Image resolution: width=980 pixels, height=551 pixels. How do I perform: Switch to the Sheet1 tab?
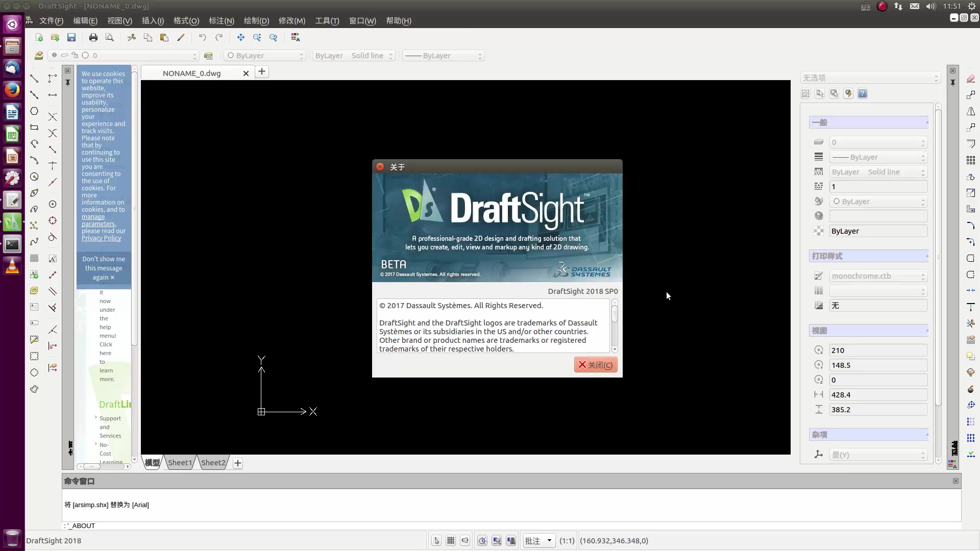pos(180,463)
